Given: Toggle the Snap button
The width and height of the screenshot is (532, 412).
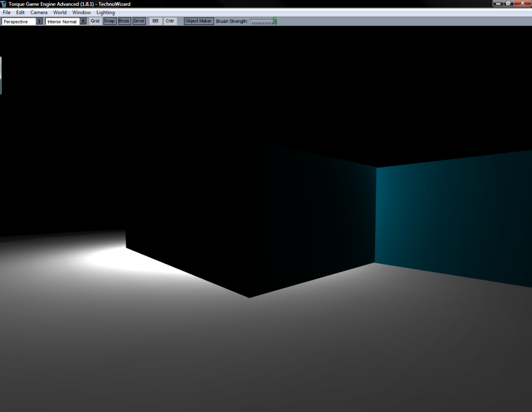Looking at the screenshot, I should [110, 21].
